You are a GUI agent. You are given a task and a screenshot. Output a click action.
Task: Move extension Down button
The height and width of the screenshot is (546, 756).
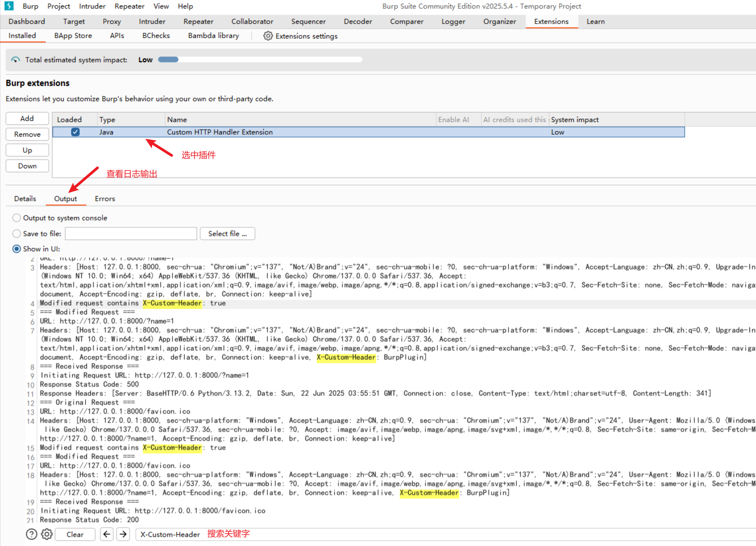[27, 166]
